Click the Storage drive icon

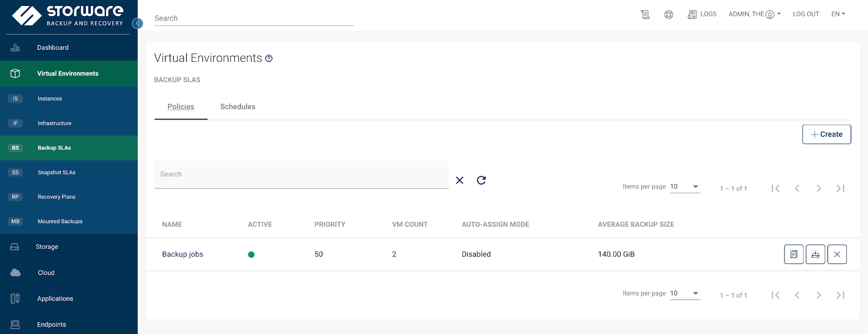click(15, 247)
